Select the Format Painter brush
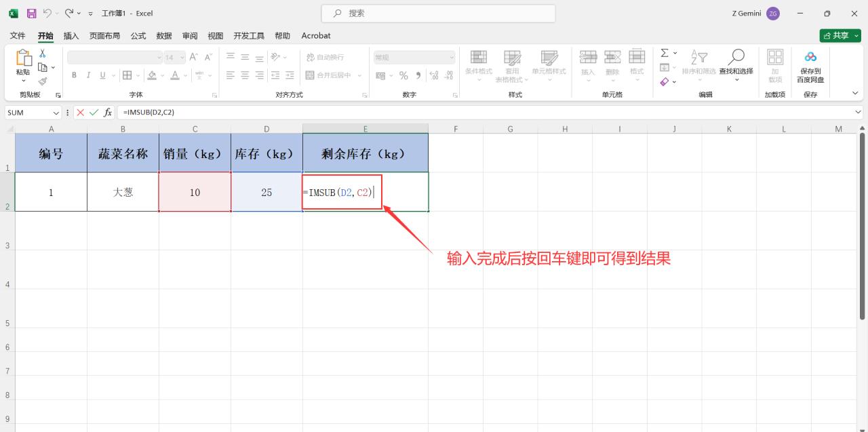This screenshot has width=868, height=432. (42, 81)
